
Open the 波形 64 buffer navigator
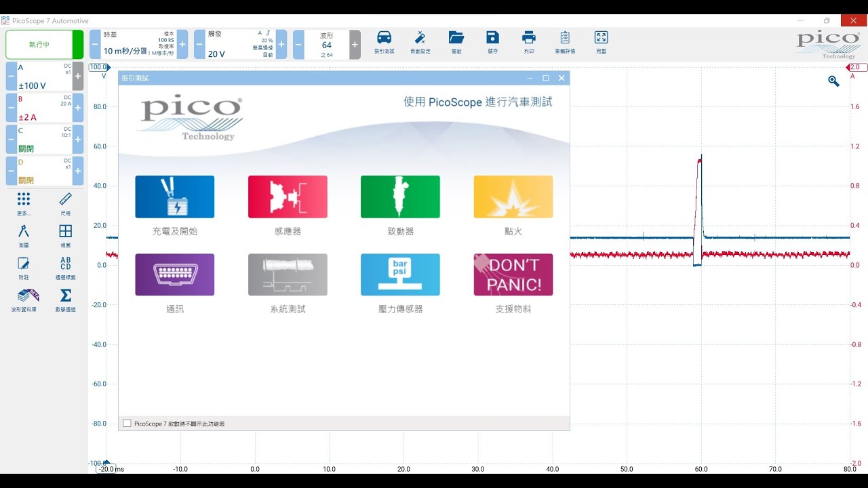[x=327, y=44]
